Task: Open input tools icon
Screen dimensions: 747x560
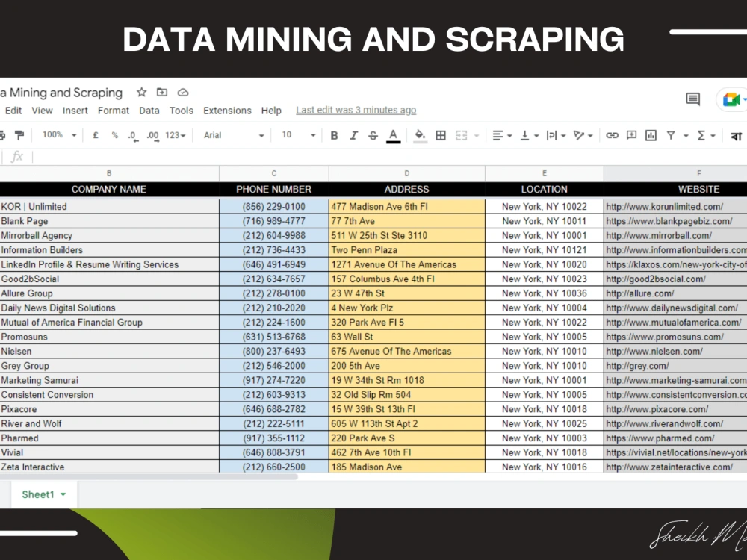Action: click(736, 136)
